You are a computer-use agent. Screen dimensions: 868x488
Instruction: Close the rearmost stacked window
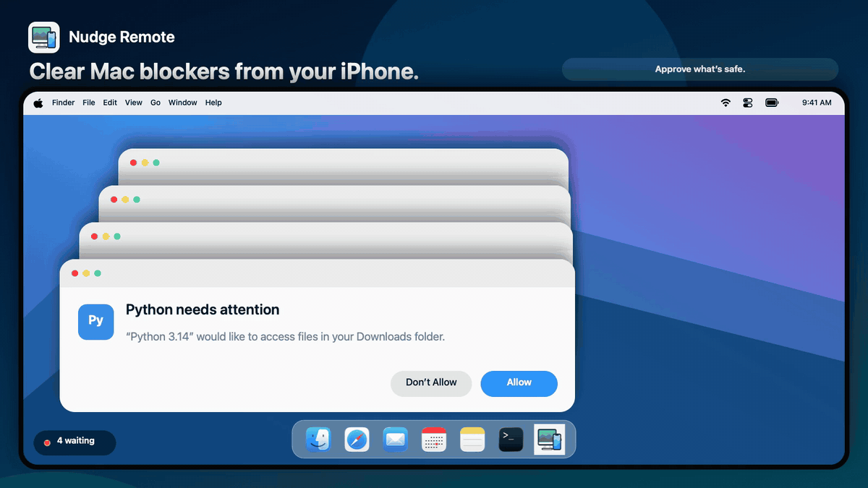pyautogui.click(x=133, y=163)
